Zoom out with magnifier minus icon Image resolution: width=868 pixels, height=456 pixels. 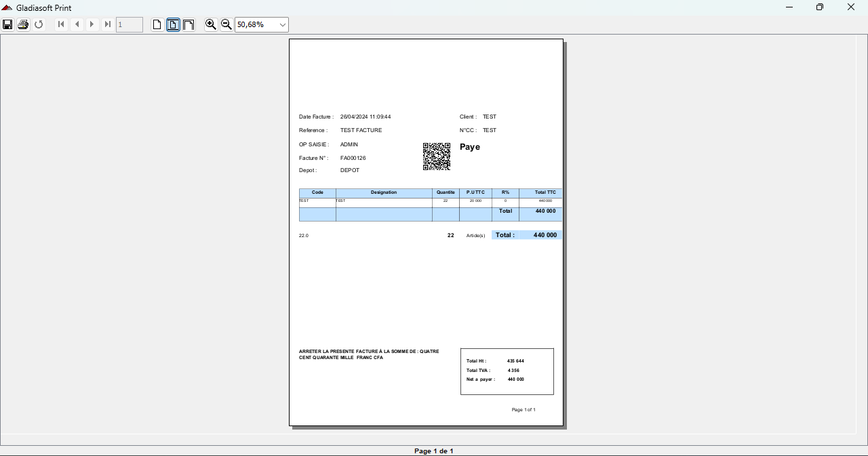tap(226, 24)
